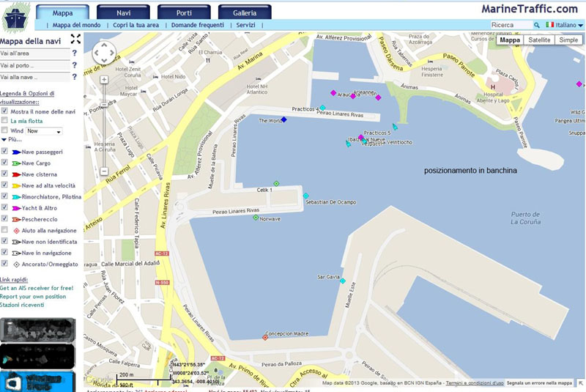
Task: Enable La mia flotta checkbox
Action: click(4, 120)
